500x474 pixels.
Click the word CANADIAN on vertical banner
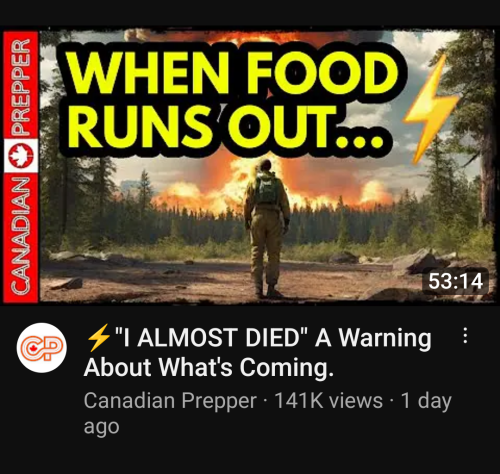coord(21,235)
